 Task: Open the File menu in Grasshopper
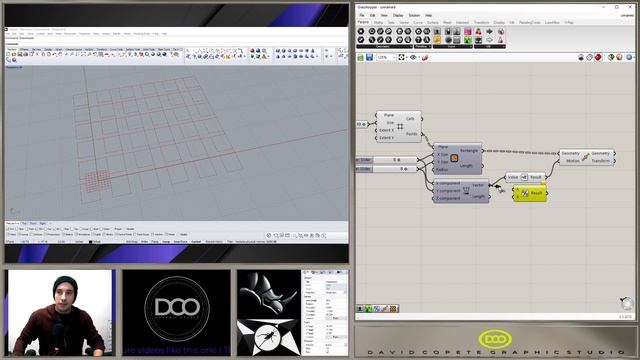click(x=362, y=15)
